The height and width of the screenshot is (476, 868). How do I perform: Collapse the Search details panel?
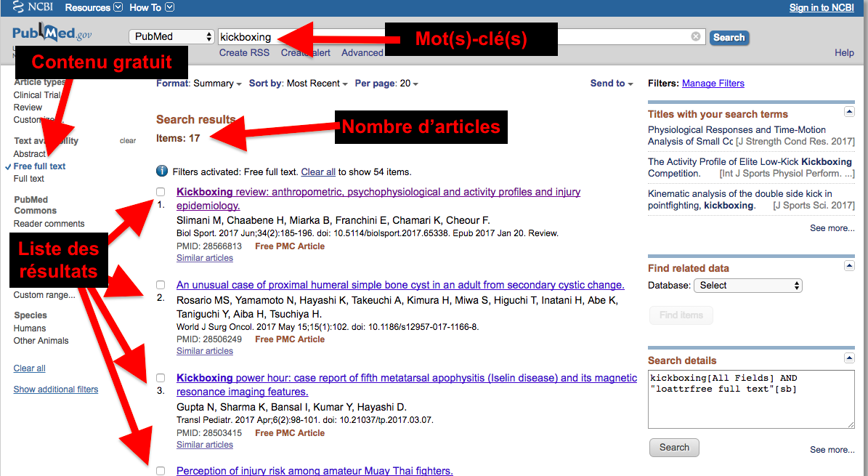click(x=849, y=358)
